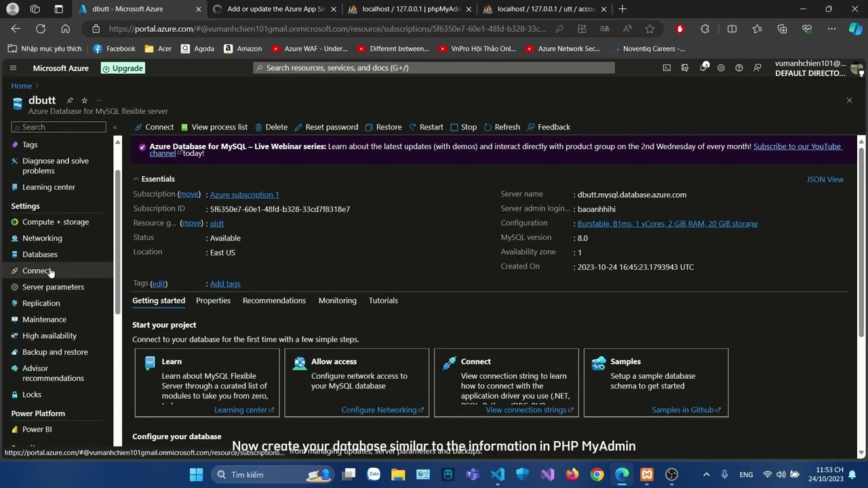Screen dimensions: 868x488
Task: Refresh the overview page
Action: tap(502, 127)
